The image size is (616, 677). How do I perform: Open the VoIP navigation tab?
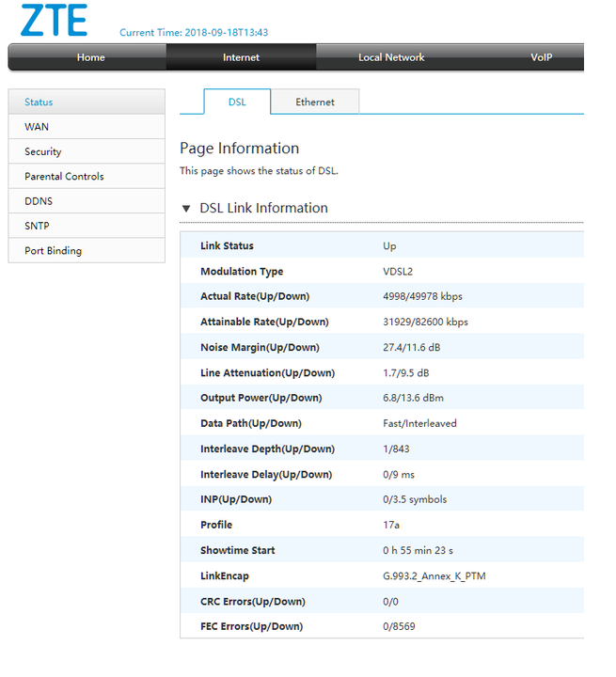pyautogui.click(x=541, y=57)
